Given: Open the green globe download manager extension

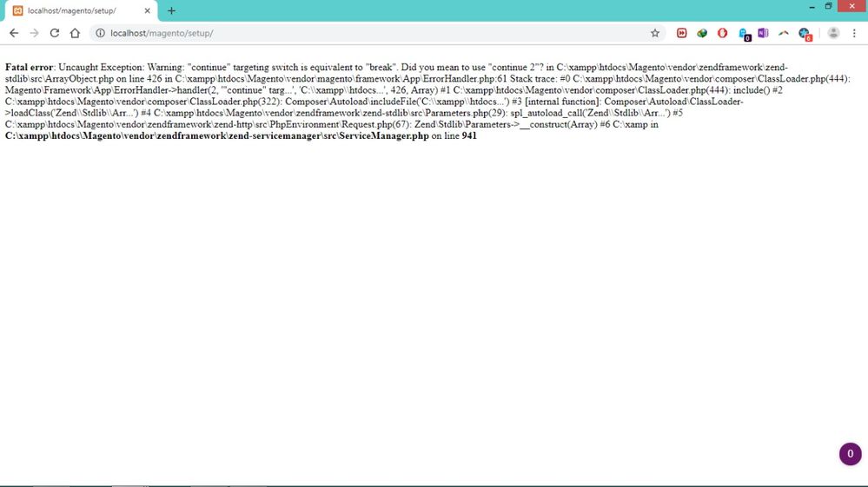Looking at the screenshot, I should [702, 33].
